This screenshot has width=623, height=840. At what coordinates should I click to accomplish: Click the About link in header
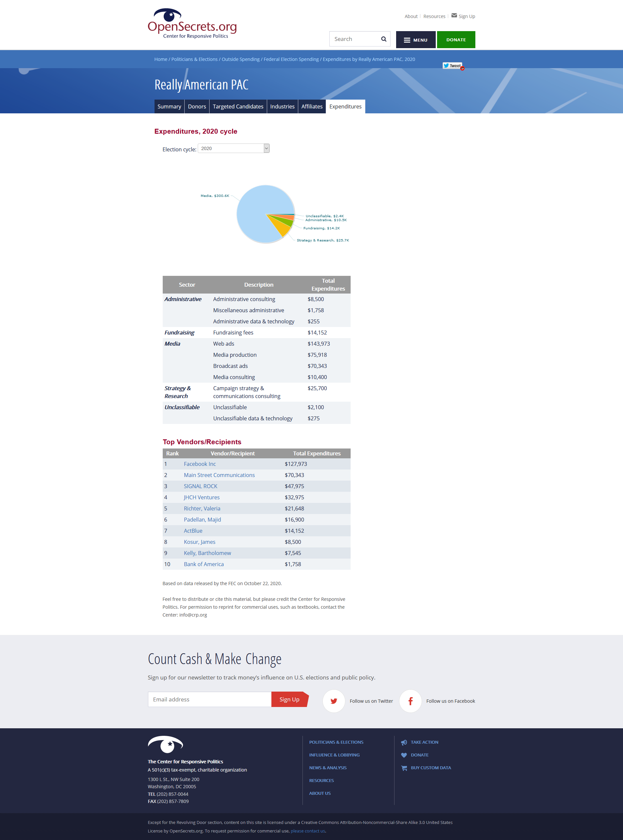[411, 16]
